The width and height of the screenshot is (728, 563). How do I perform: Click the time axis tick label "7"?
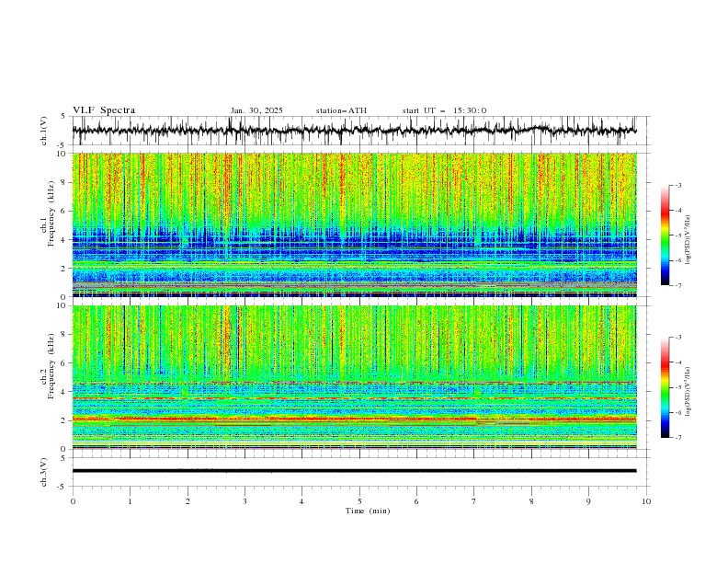[x=474, y=501]
